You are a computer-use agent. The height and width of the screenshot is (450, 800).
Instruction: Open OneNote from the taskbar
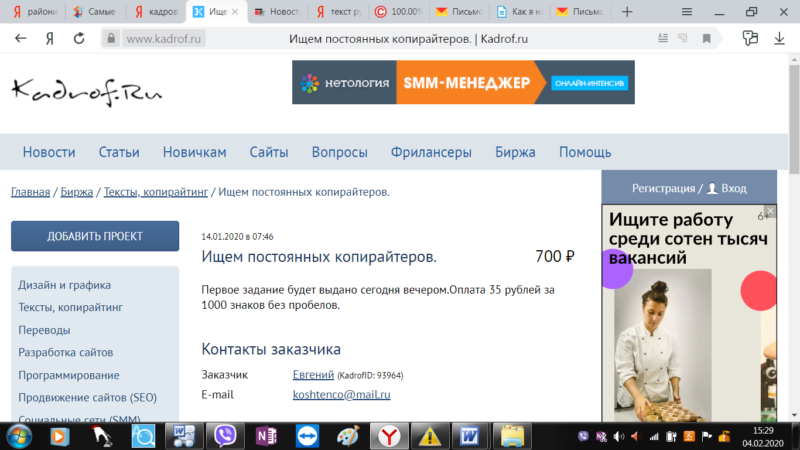click(x=266, y=436)
